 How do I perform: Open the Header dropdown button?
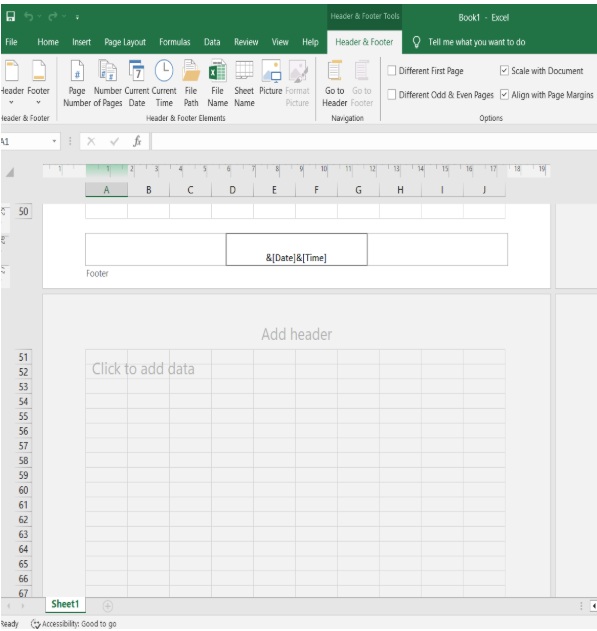point(12,83)
